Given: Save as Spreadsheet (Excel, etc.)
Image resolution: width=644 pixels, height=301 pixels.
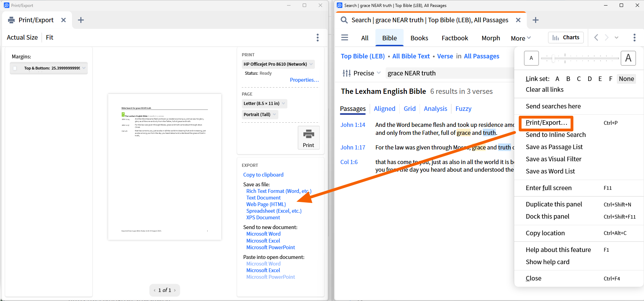Looking at the screenshot, I should tap(274, 211).
